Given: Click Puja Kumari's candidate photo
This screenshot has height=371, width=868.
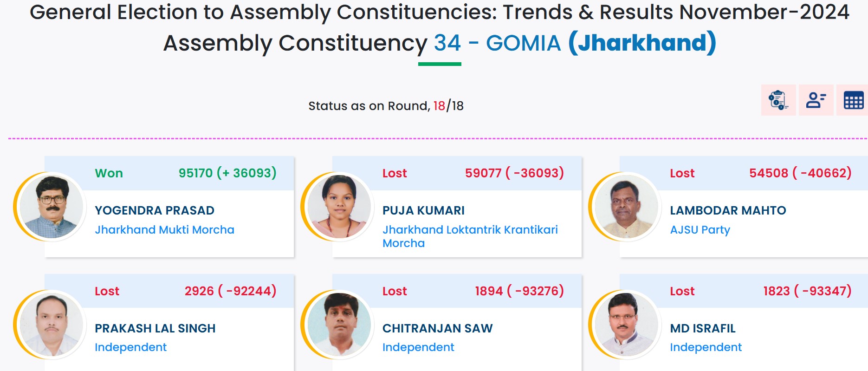Looking at the screenshot, I should coord(339,207).
